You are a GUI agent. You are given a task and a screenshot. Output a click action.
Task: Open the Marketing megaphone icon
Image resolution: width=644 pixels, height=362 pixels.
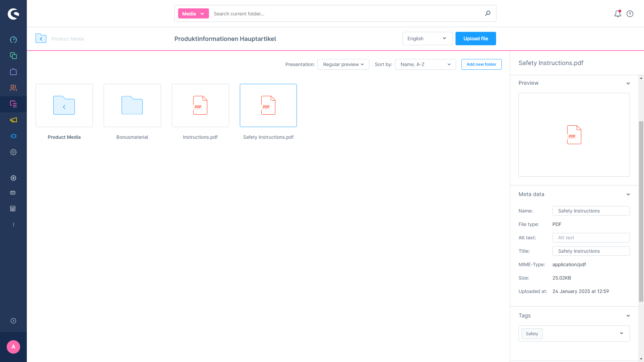click(13, 120)
